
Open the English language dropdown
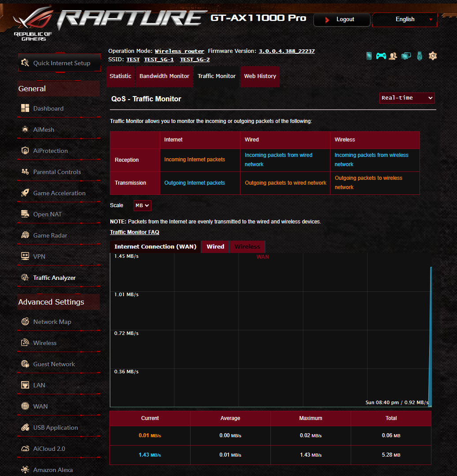[405, 19]
